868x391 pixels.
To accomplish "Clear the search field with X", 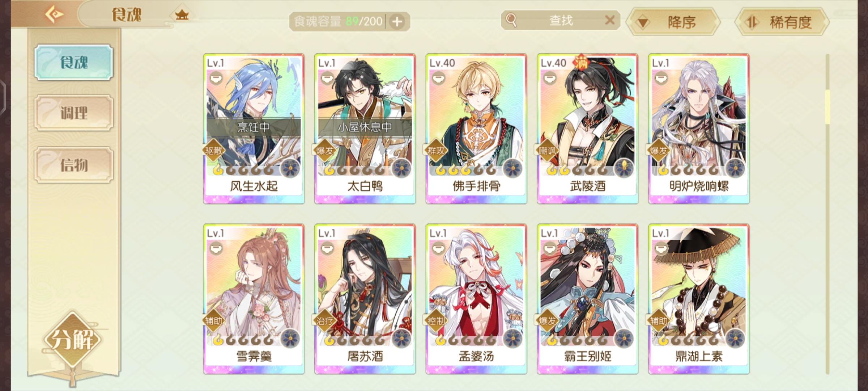I will pyautogui.click(x=610, y=20).
